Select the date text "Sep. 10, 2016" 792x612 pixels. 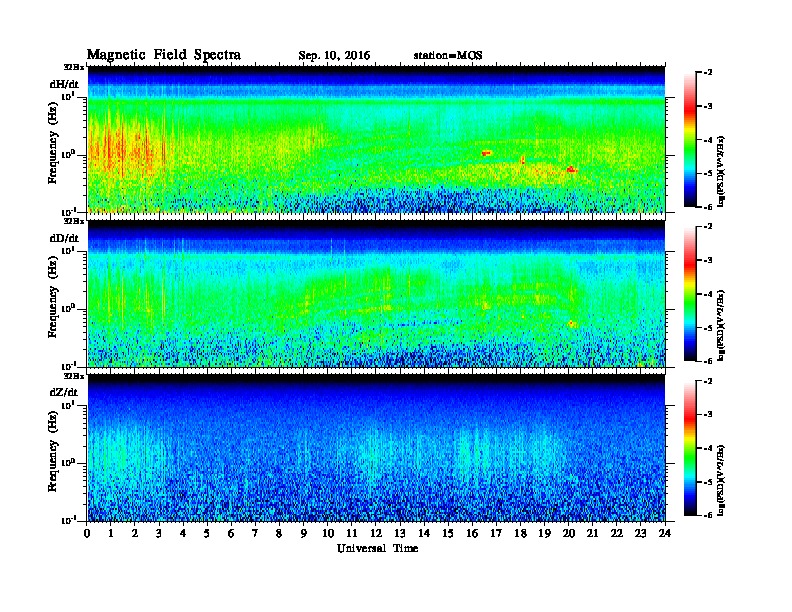click(x=334, y=56)
